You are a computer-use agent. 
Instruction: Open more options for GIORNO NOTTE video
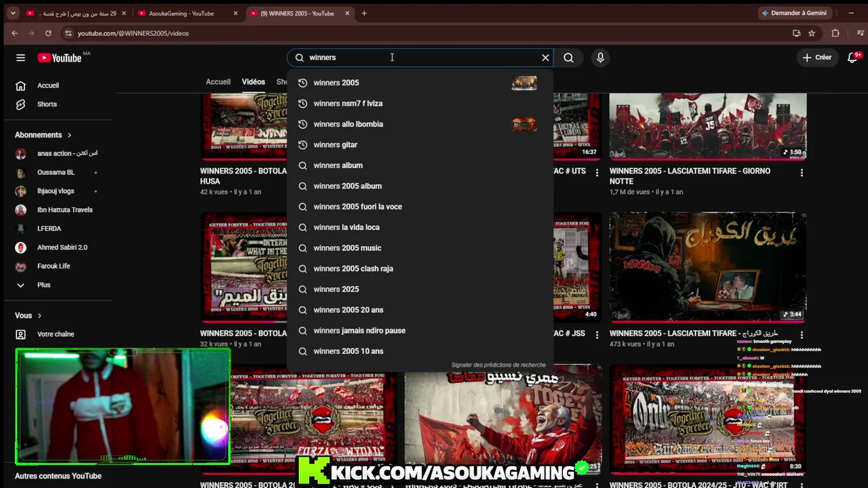click(802, 173)
